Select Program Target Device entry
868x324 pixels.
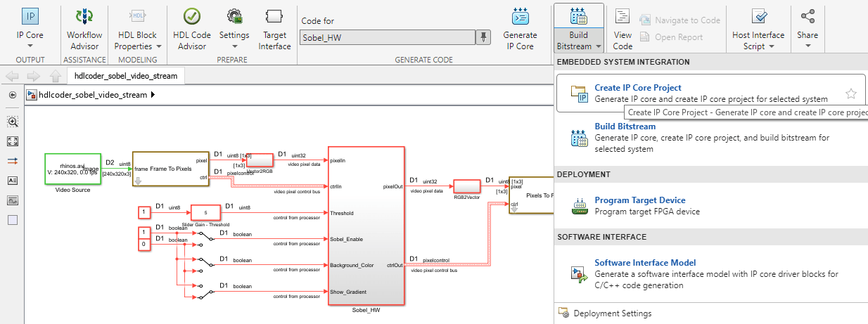[712, 206]
